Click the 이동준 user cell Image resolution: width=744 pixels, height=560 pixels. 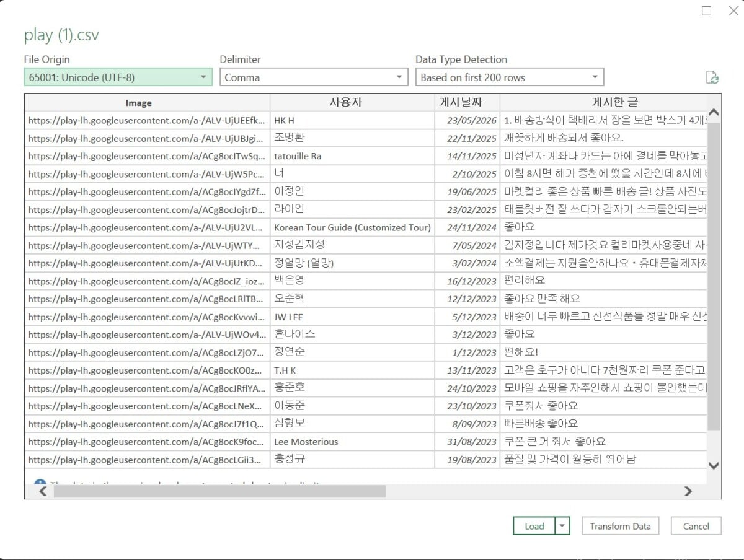coord(353,406)
